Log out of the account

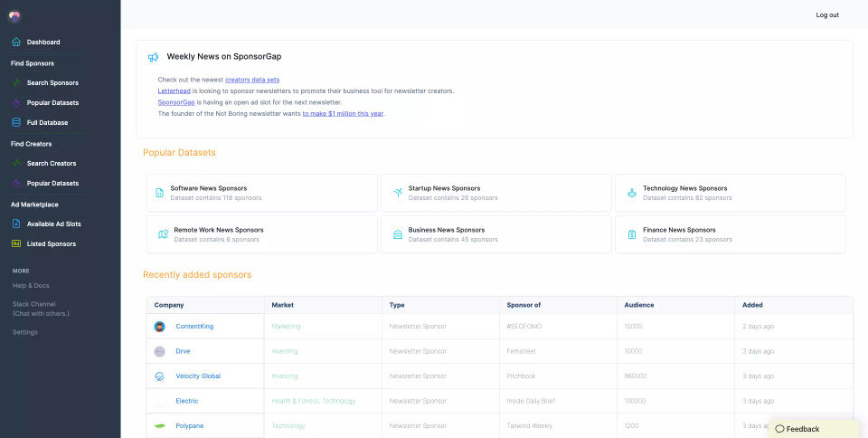[827, 15]
